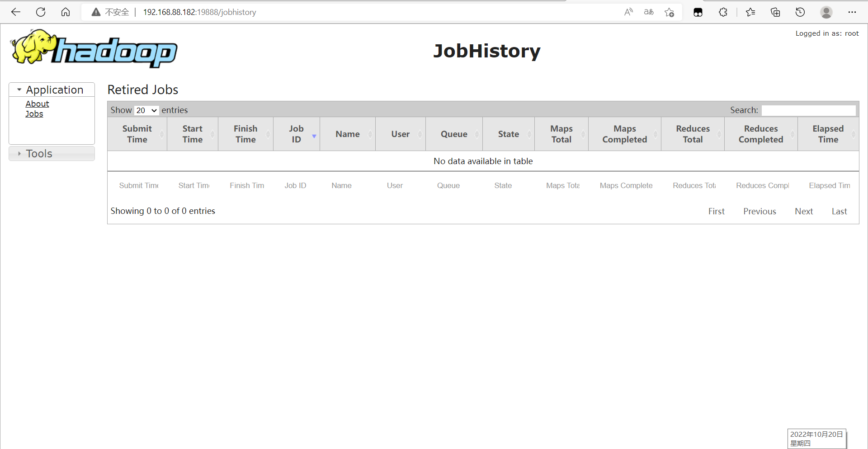Open the Show entries dropdown
The height and width of the screenshot is (449, 868).
[146, 110]
